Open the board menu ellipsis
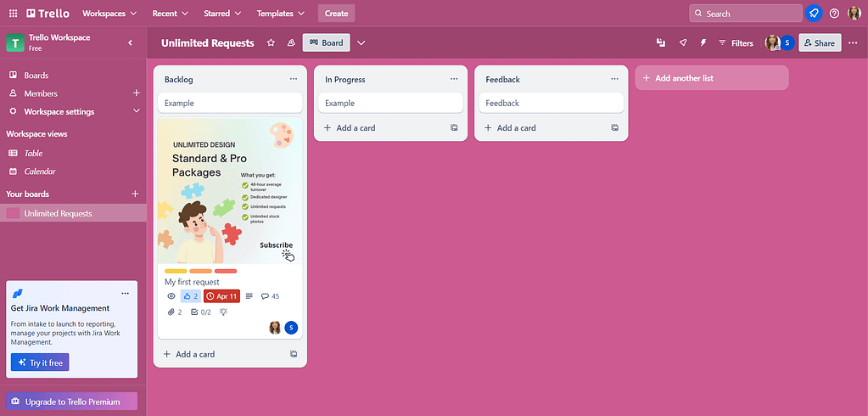Viewport: 868px width, 416px height. pyautogui.click(x=853, y=42)
